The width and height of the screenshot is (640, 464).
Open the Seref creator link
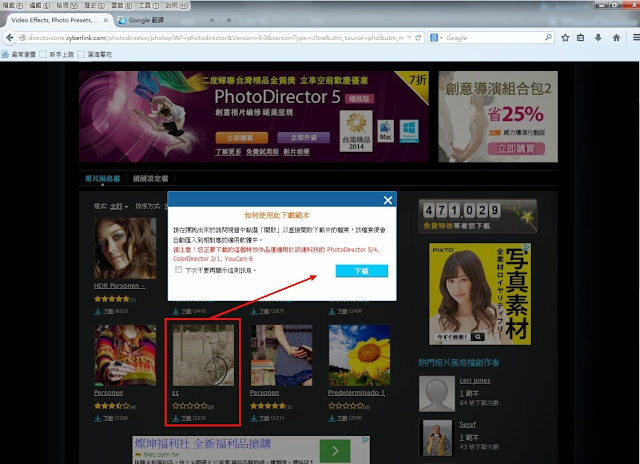click(468, 424)
